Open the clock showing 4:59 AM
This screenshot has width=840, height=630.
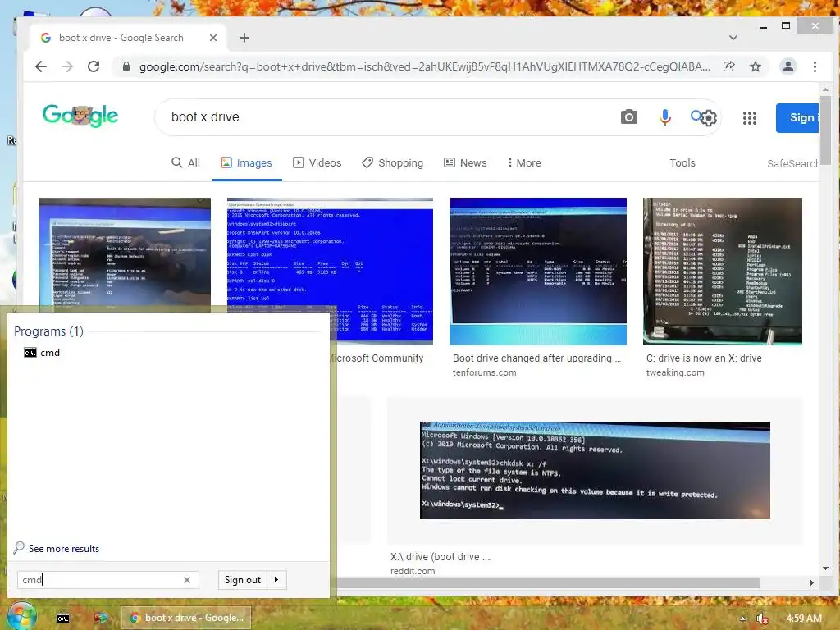point(804,619)
